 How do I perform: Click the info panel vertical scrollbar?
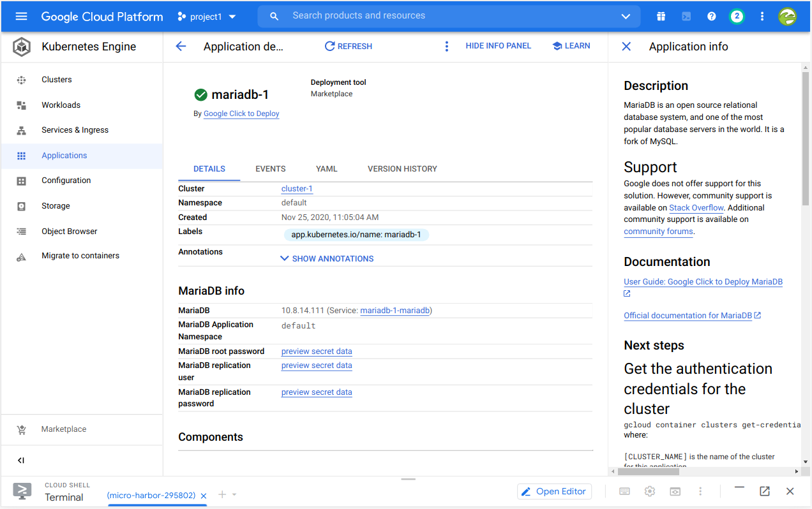click(x=806, y=138)
